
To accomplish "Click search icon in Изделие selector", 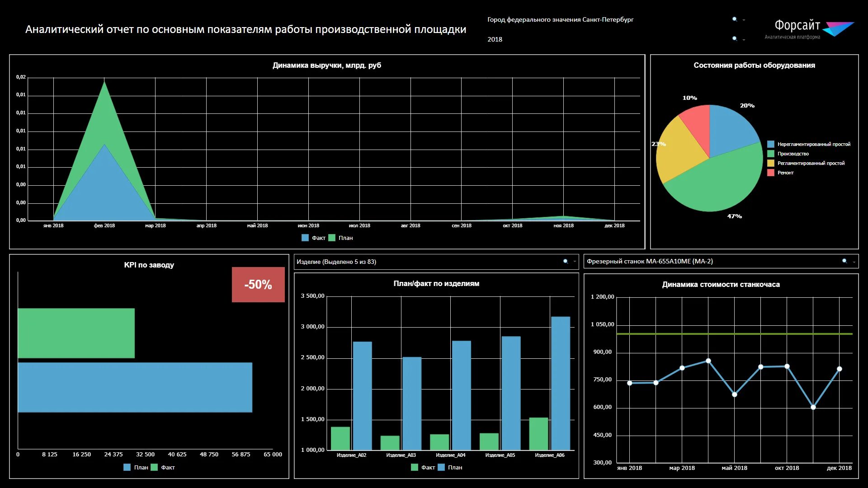I will 565,262.
